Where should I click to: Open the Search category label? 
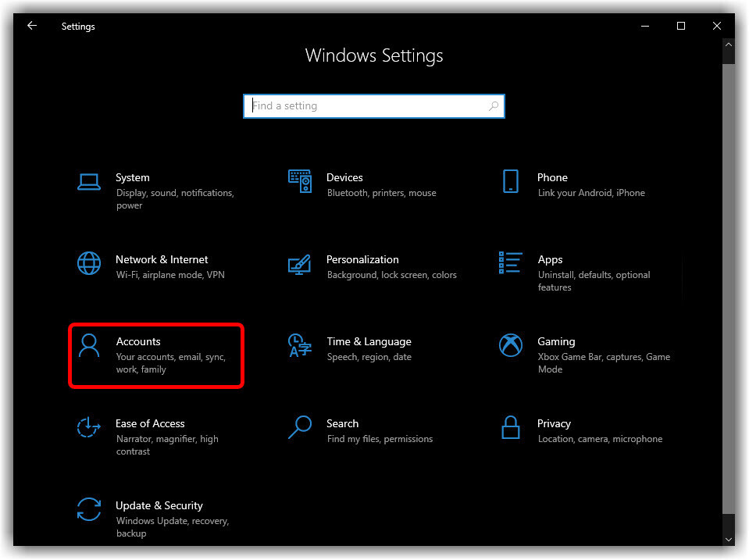[342, 424]
